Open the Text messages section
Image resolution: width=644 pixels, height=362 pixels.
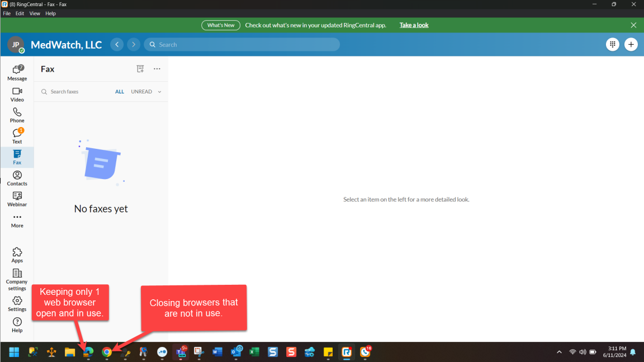pos(17,136)
